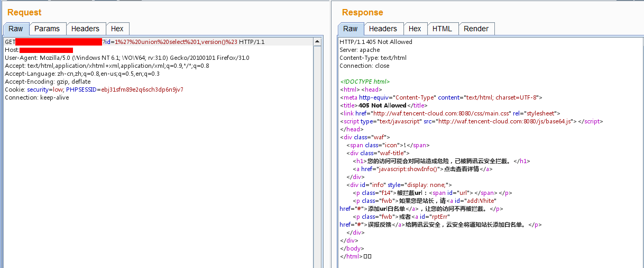
Task: Open the Request Params tab
Action: coord(47,29)
